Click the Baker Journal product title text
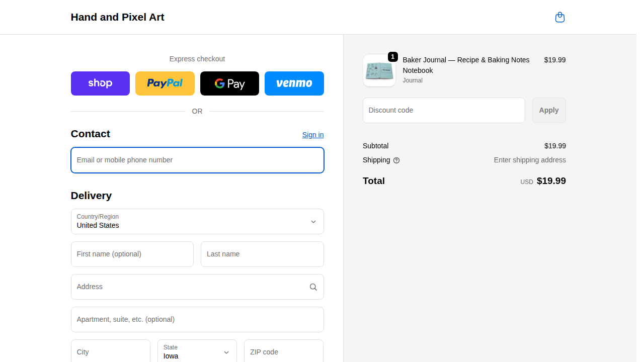The image size is (644, 362). pyautogui.click(x=466, y=65)
